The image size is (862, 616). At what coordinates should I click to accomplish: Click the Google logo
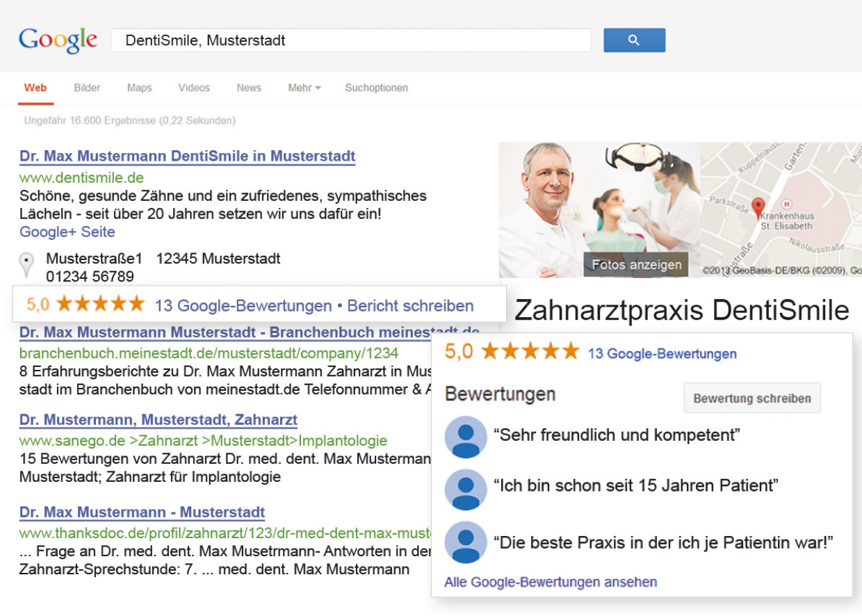[58, 40]
